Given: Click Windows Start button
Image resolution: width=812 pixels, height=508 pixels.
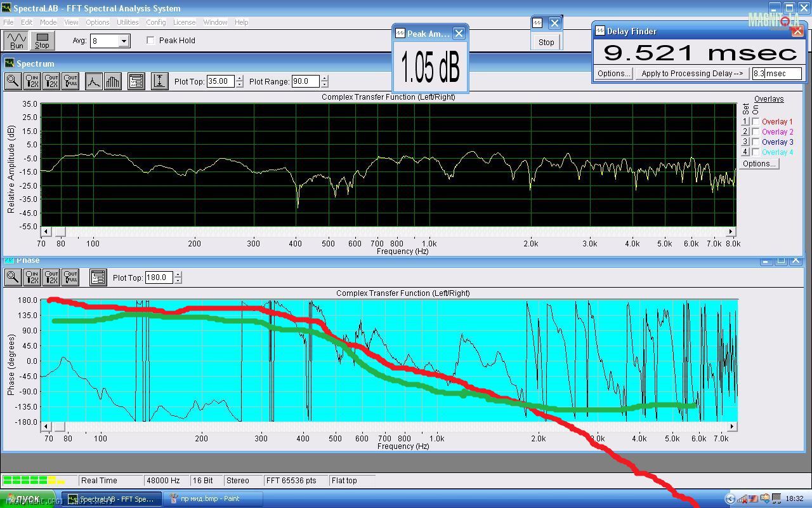Looking at the screenshot, I should pyautogui.click(x=28, y=498).
